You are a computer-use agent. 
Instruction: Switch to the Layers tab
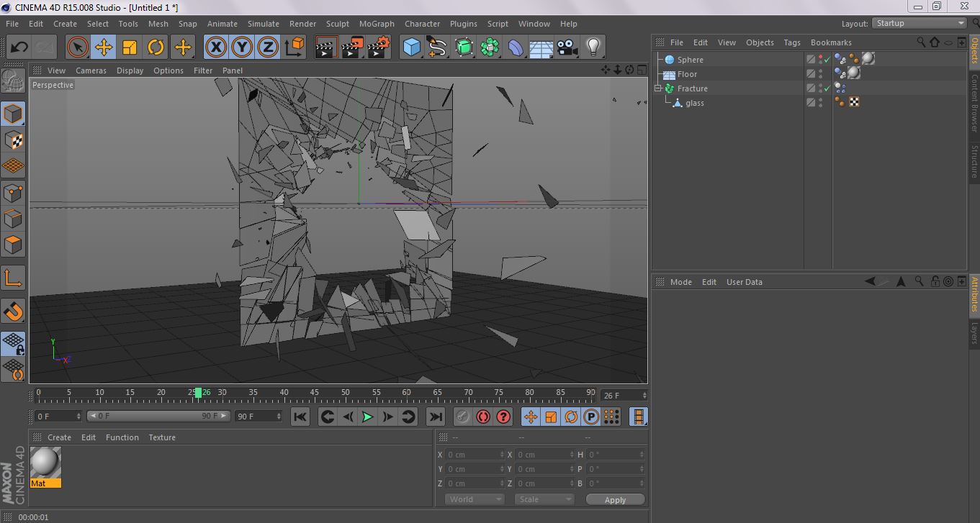tap(974, 332)
